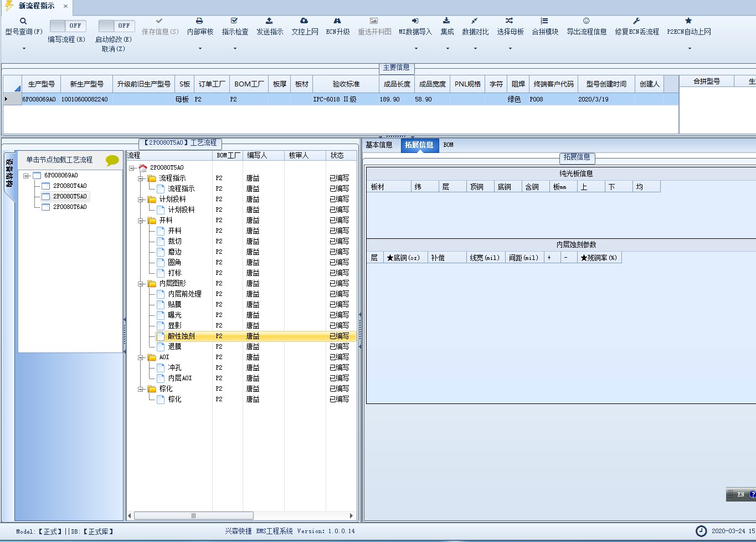Open 内部审核 print icon
756x542 pixels.
(200, 21)
